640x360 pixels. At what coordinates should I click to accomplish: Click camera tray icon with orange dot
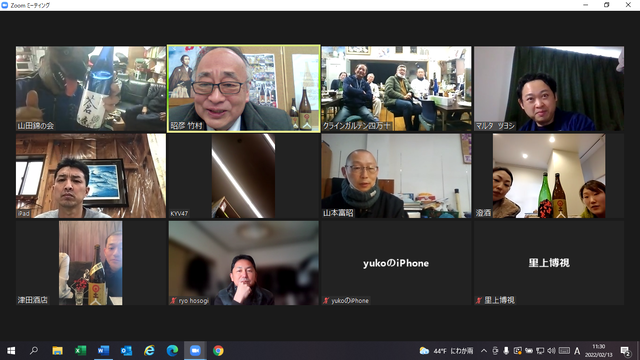[x=518, y=351]
